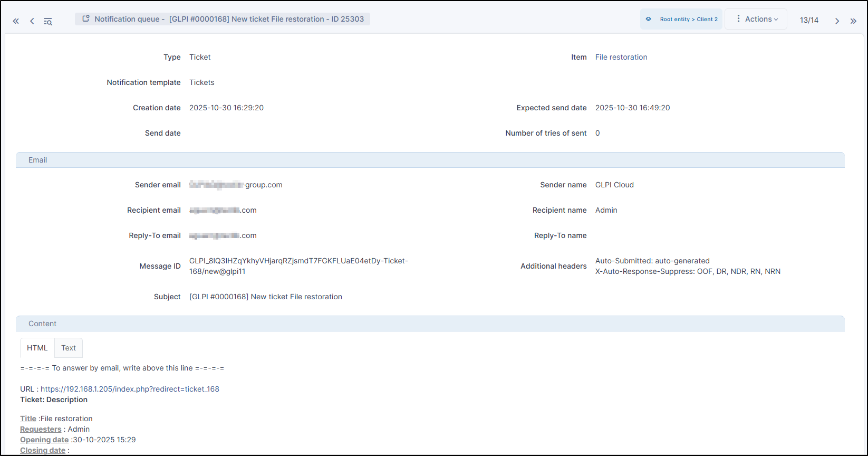
Task: Click the subject line value text
Action: coord(266,297)
